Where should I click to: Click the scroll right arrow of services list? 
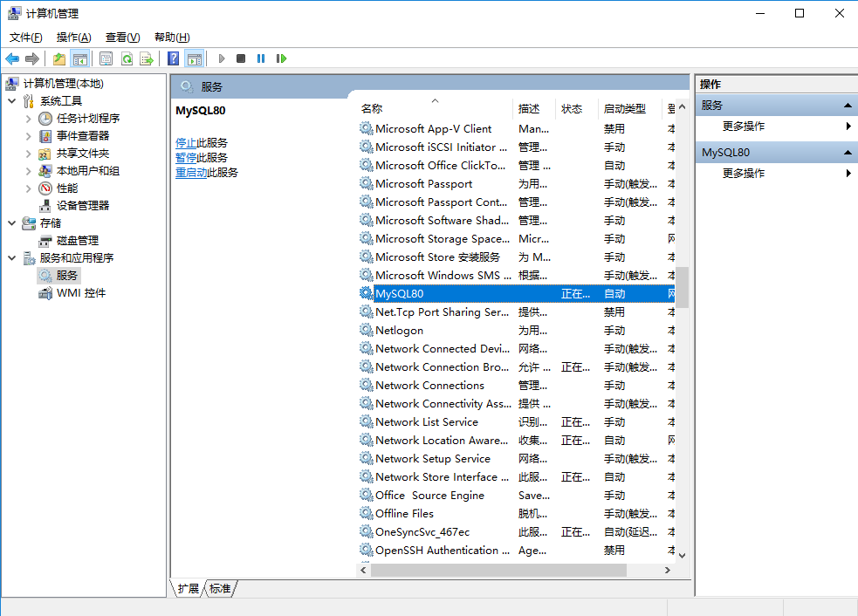click(x=668, y=570)
